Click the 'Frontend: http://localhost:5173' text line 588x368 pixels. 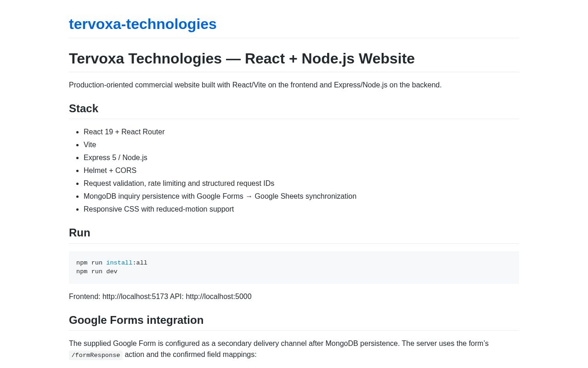160,297
